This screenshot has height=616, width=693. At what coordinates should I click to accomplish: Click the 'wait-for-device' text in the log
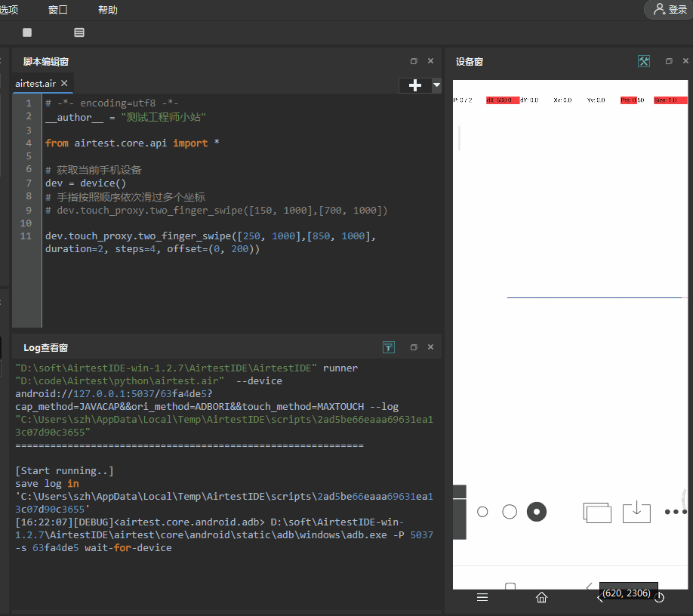click(x=128, y=548)
